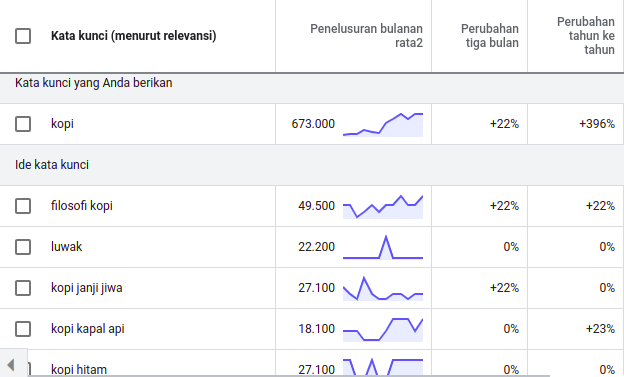This screenshot has height=377, width=624.
Task: Click the 673.000 monthly searches value
Action: (313, 124)
